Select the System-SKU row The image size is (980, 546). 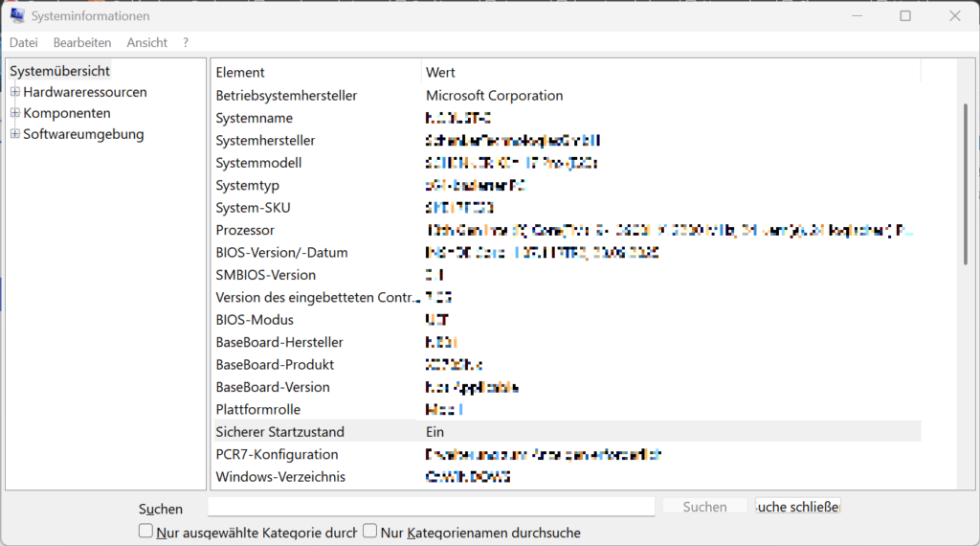pos(567,208)
